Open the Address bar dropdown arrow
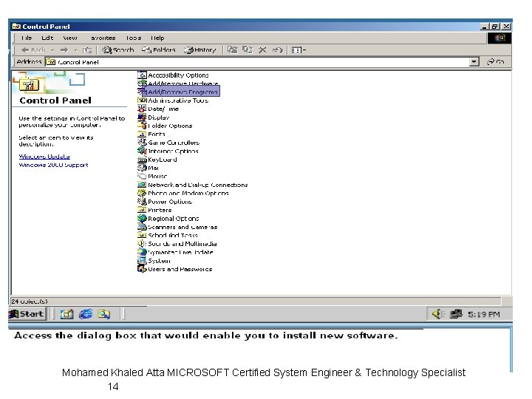 coord(474,62)
